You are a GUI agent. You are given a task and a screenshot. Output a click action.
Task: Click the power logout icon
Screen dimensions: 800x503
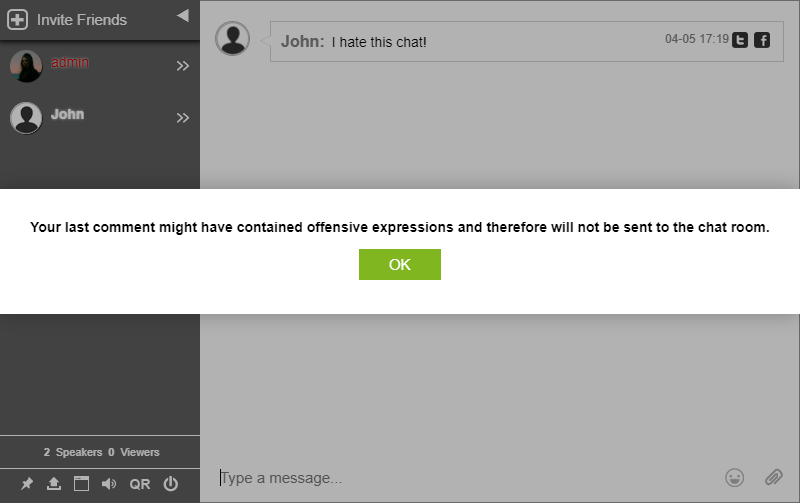point(170,484)
